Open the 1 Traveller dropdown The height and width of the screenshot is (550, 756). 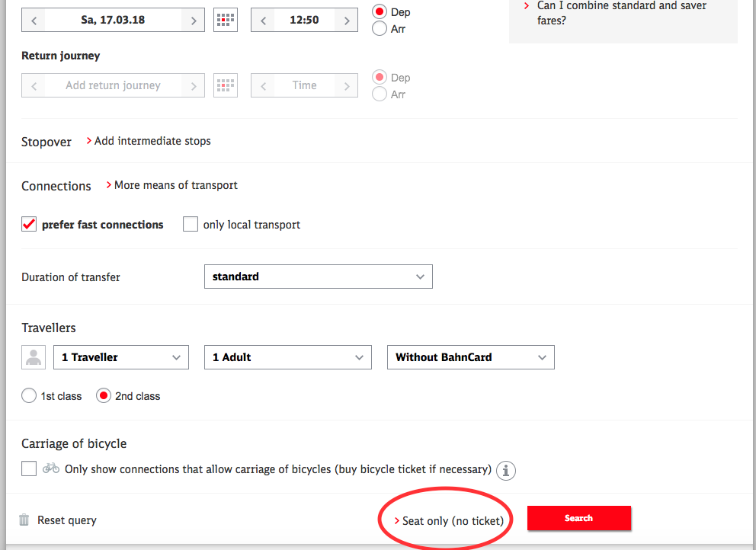pyautogui.click(x=120, y=357)
